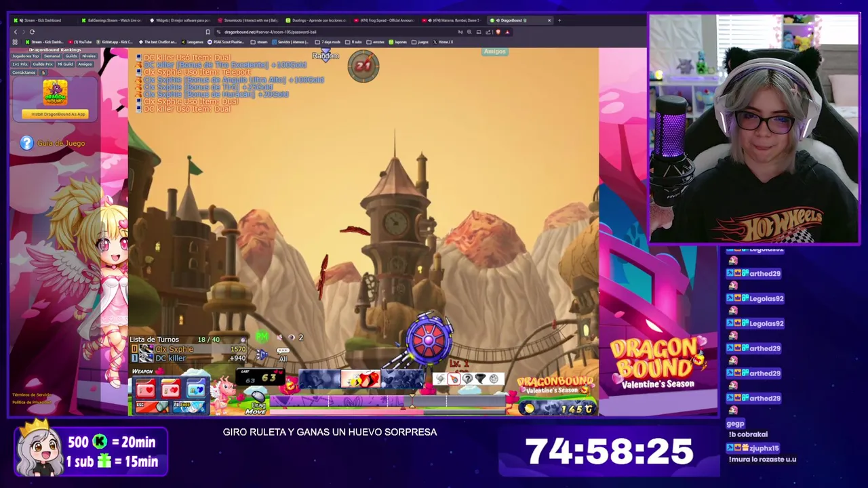Click the turn countdown timer
This screenshot has width=868, height=488.
click(363, 66)
